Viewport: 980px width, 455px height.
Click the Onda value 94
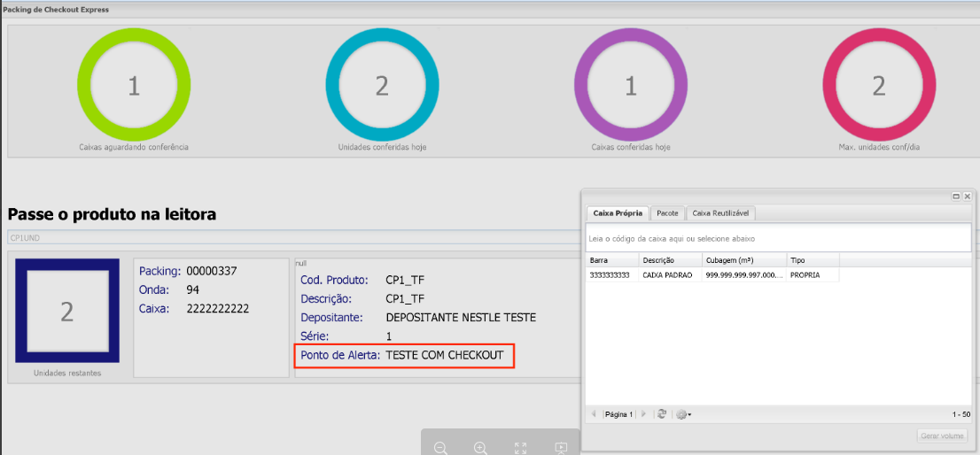192,289
